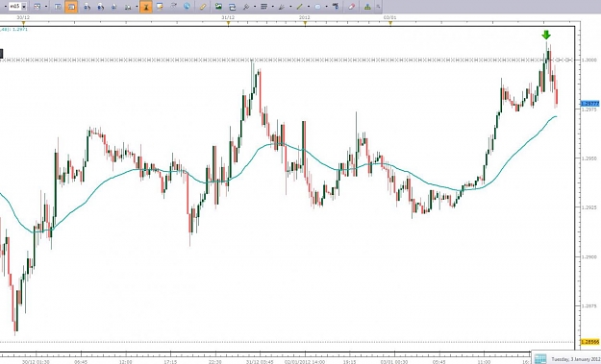Click the drawing pen tool icon

282,7
